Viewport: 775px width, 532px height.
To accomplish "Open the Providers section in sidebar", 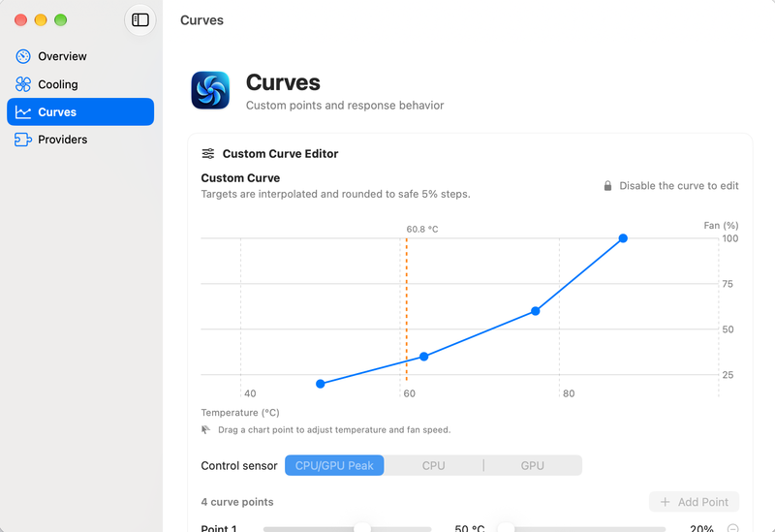I will (80, 140).
